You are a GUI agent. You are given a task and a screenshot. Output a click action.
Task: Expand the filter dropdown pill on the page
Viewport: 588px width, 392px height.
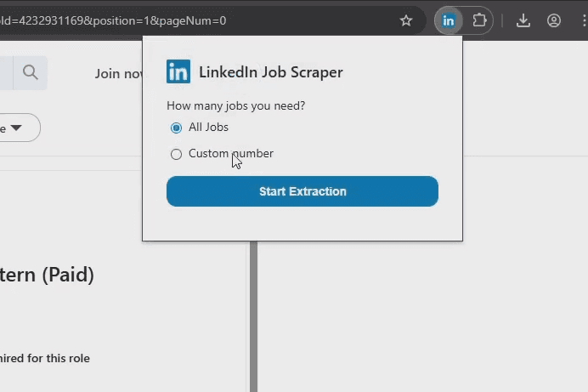click(x=17, y=128)
